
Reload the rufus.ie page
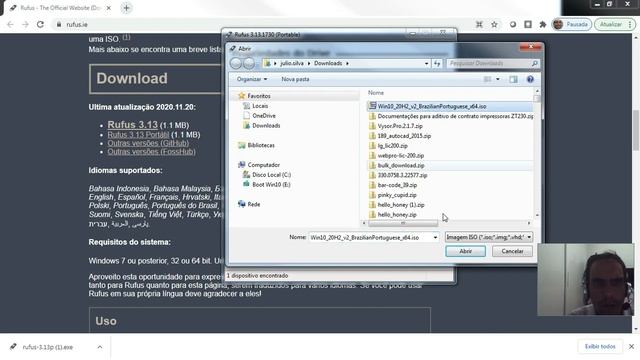40,24
